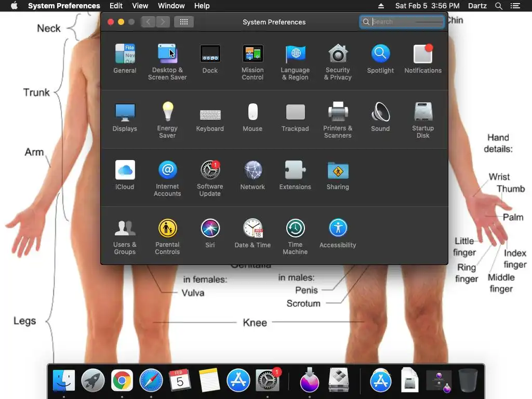Open Printers & Scanners preferences
Viewport: 532px width, 399px height.
(x=338, y=120)
